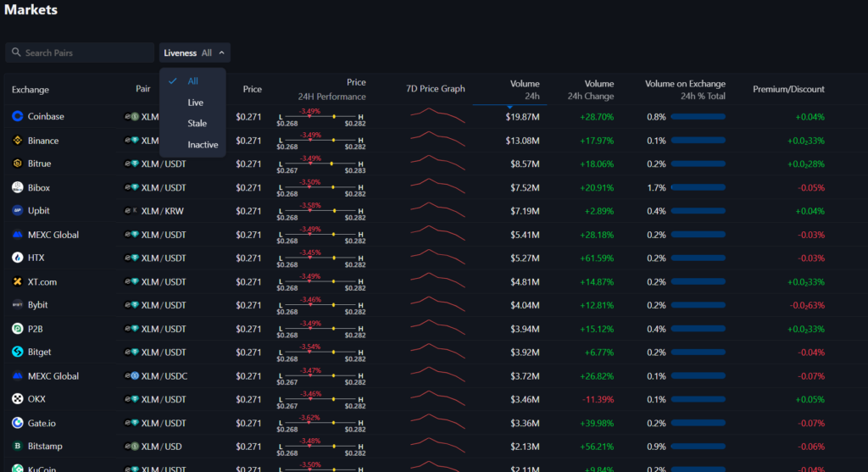Open the Upbit exchange link
868x472 pixels.
pos(39,211)
